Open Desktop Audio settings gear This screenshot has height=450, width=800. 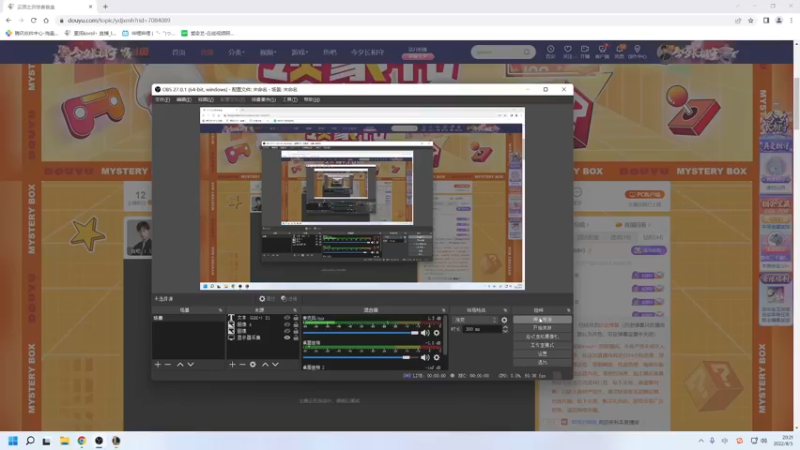(436, 358)
